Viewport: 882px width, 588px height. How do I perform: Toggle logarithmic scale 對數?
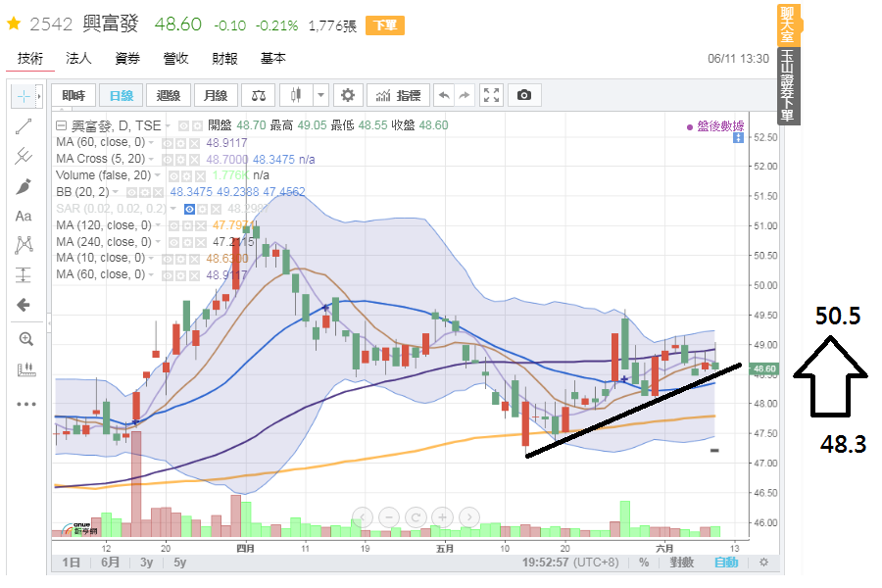coord(682,563)
